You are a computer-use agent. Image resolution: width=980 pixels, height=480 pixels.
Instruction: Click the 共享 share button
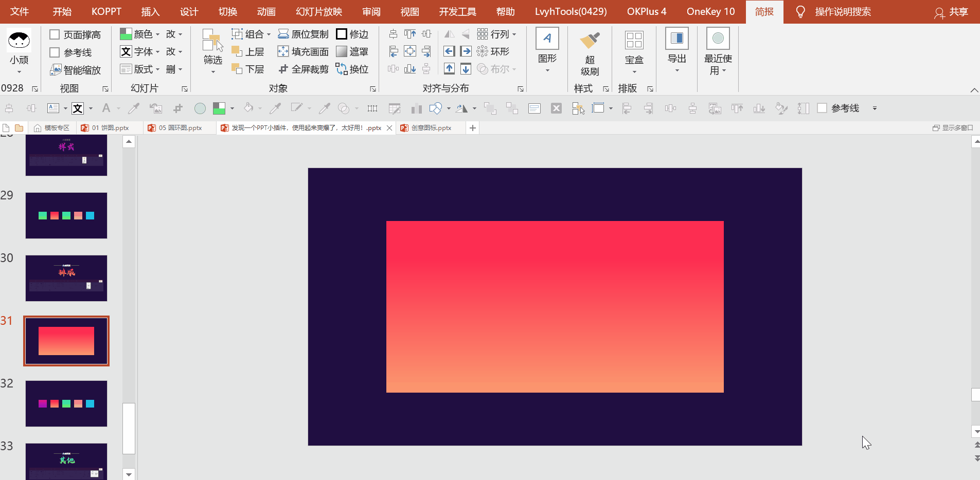(952, 12)
